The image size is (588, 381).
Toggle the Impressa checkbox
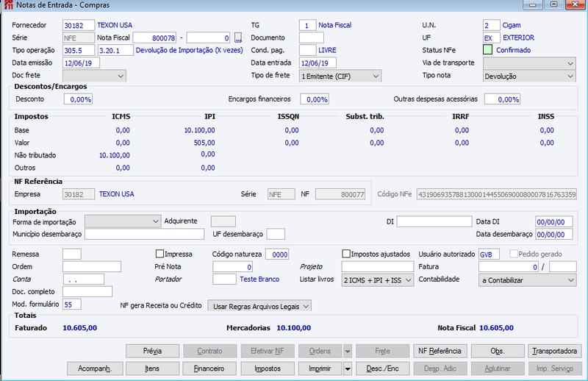(159, 254)
